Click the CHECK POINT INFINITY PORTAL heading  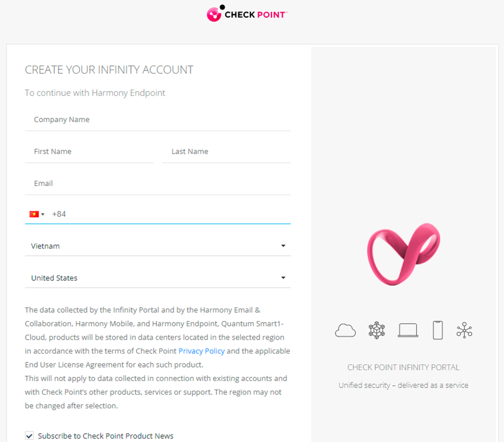403,368
